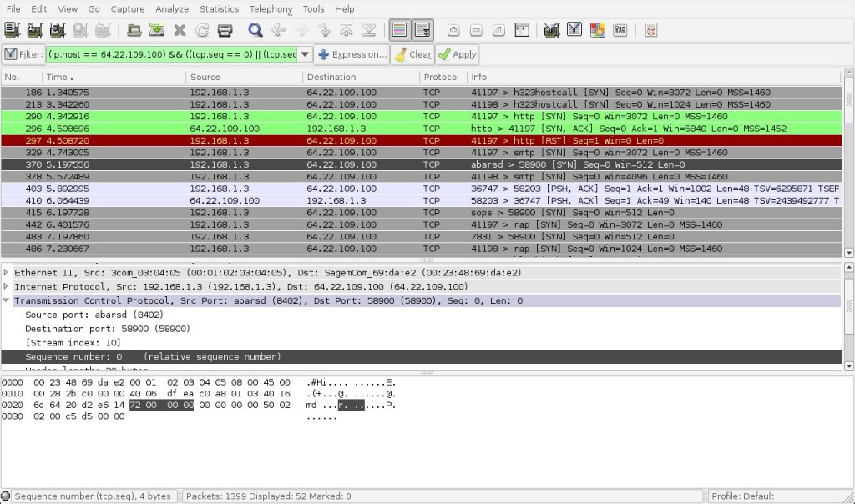Close the capture file X icon
This screenshot has height=504, width=855.
pos(180,30)
